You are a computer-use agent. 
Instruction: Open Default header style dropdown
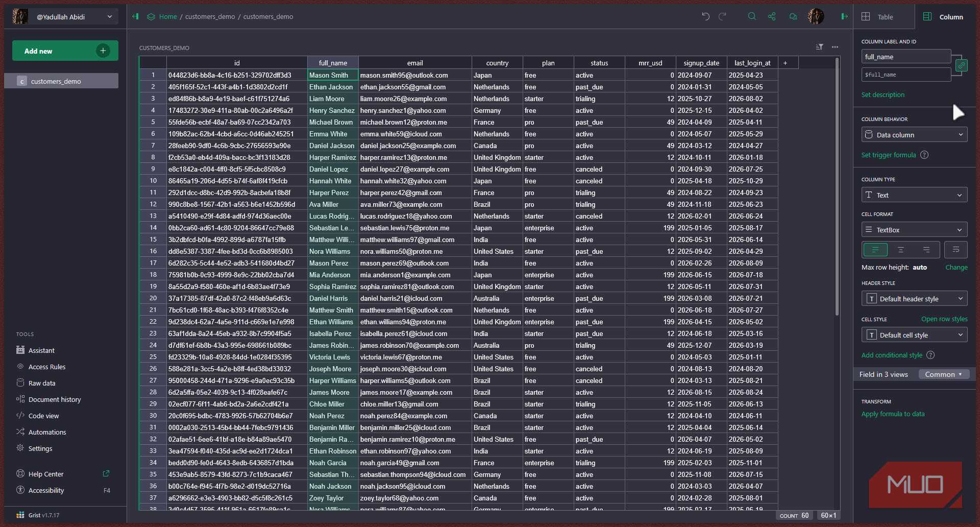pos(914,299)
